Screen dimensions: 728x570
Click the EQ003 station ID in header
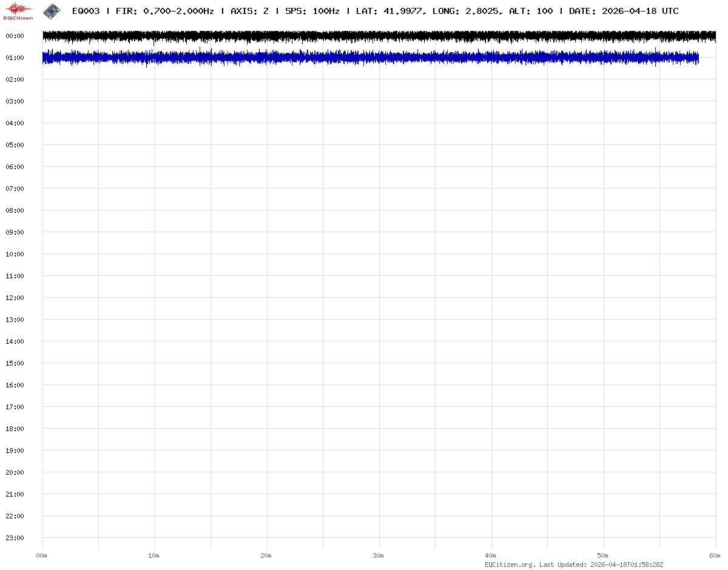[x=86, y=12]
